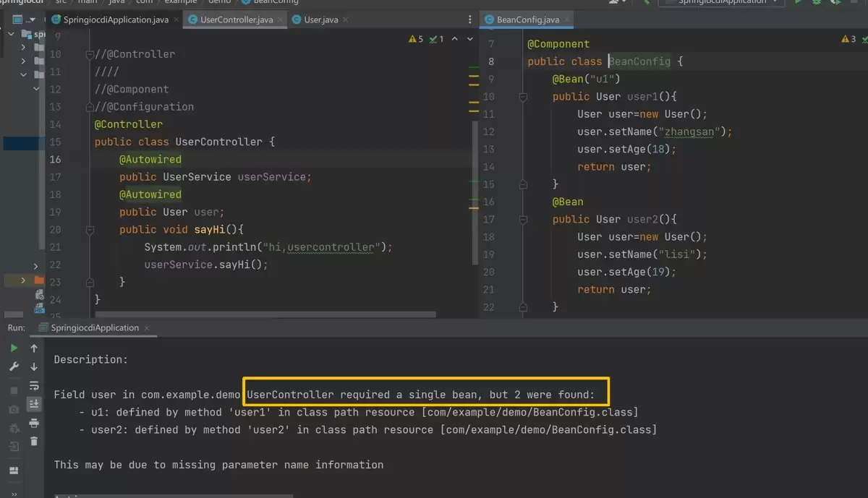Toggle soft-wrap in the Run console
Viewport: 868px width, 498px height.
[34, 386]
